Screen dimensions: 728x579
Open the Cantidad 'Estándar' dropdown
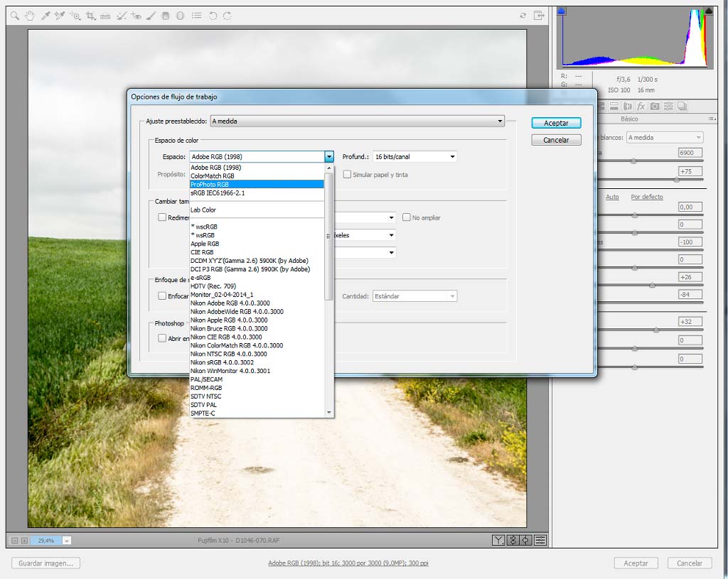(414, 296)
